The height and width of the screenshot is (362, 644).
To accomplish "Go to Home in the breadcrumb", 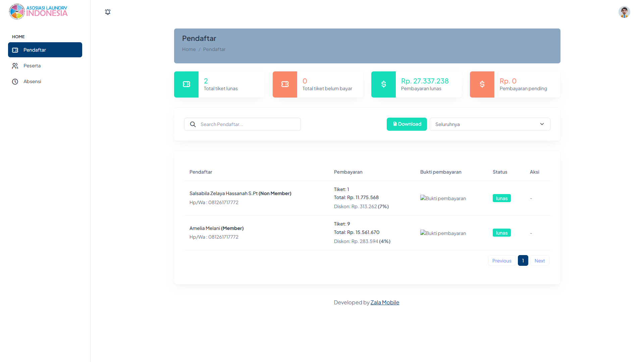I will (189, 49).
